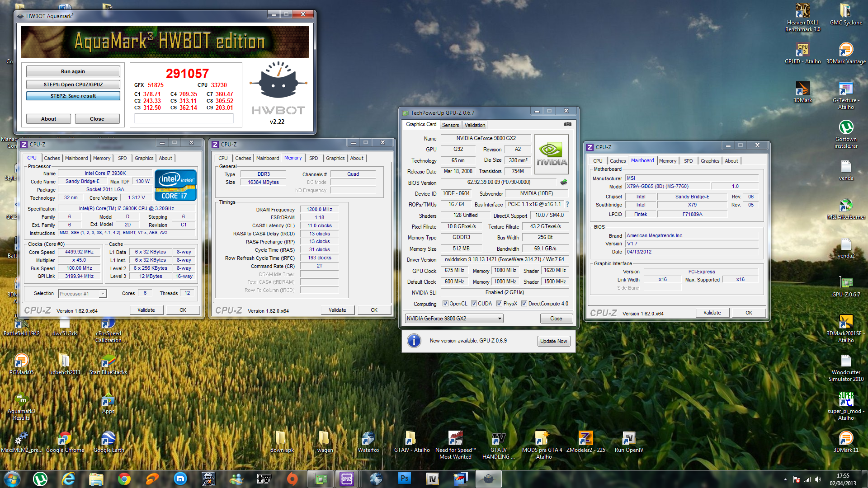Open the Run OpenIV shortcut
Viewport: 868px width, 488px height.
(628, 441)
